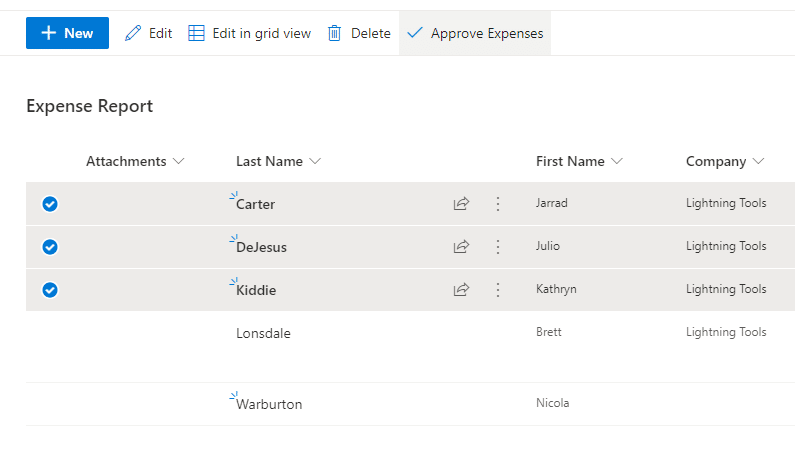Image resolution: width=795 pixels, height=456 pixels.
Task: Click the share icon in Kiddie row
Action: click(461, 290)
